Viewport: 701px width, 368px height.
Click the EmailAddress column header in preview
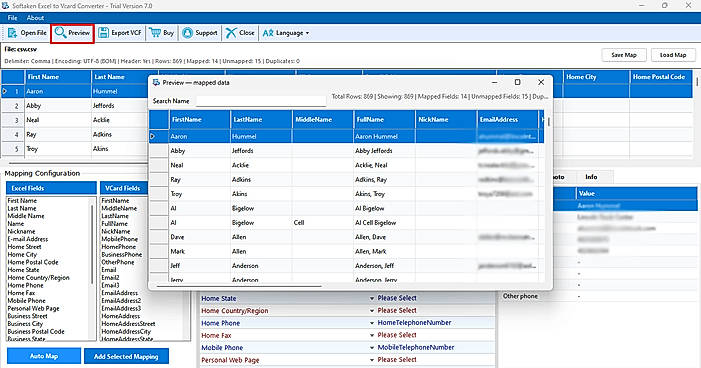(507, 119)
